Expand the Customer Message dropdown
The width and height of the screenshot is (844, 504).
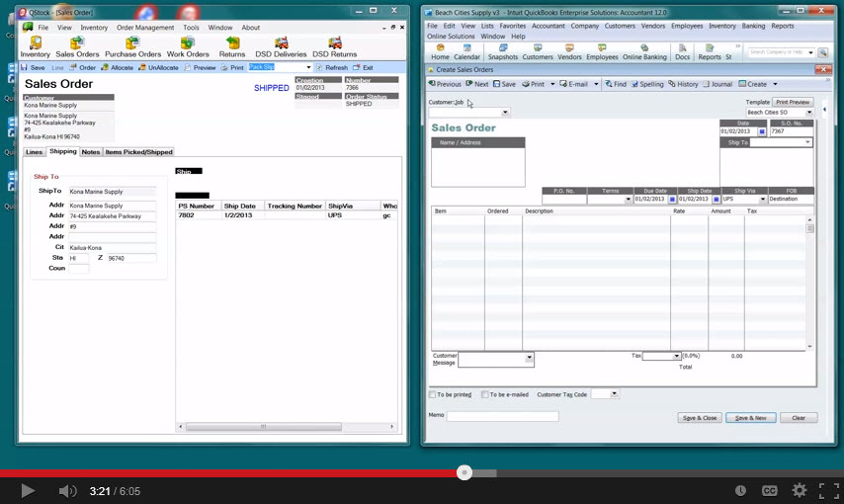pos(529,358)
